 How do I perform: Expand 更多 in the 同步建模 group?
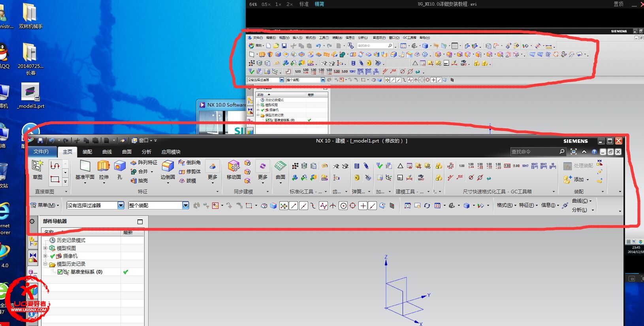(263, 171)
